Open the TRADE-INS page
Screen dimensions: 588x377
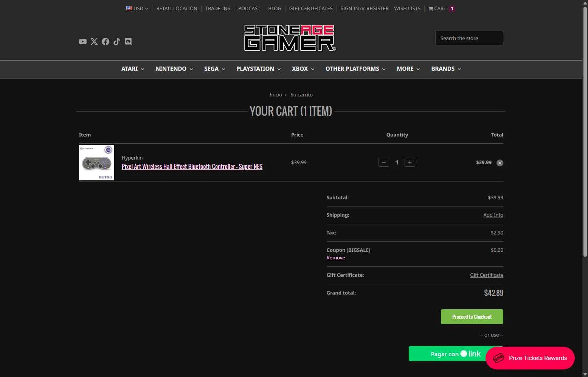[x=218, y=8]
